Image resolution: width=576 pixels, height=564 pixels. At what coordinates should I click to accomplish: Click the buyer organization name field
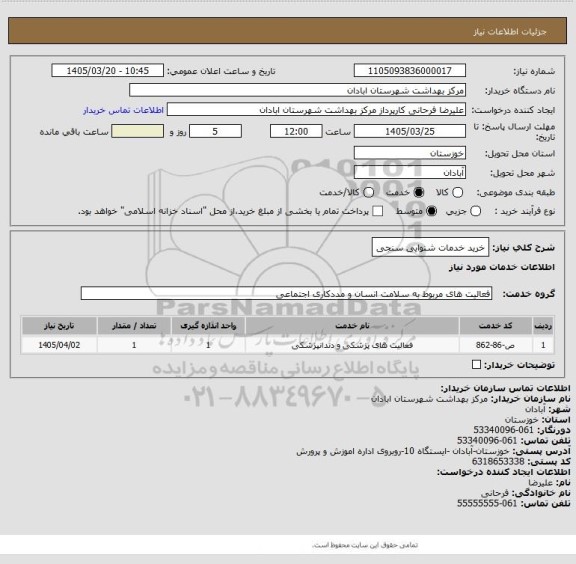(298, 90)
